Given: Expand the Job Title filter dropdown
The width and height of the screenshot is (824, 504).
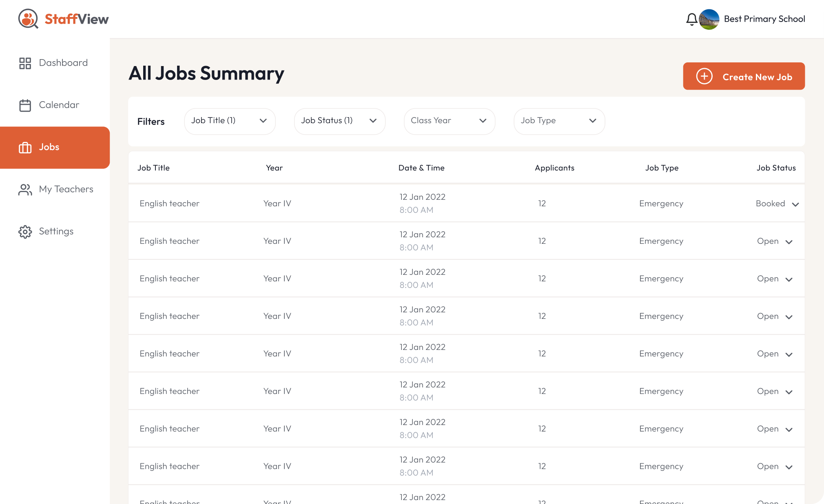Looking at the screenshot, I should tap(230, 121).
